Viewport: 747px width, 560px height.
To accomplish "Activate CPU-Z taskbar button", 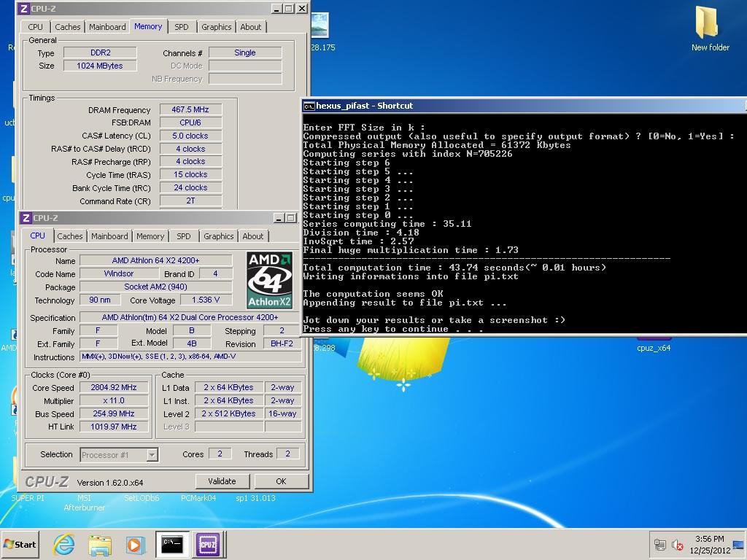I will coord(208,545).
